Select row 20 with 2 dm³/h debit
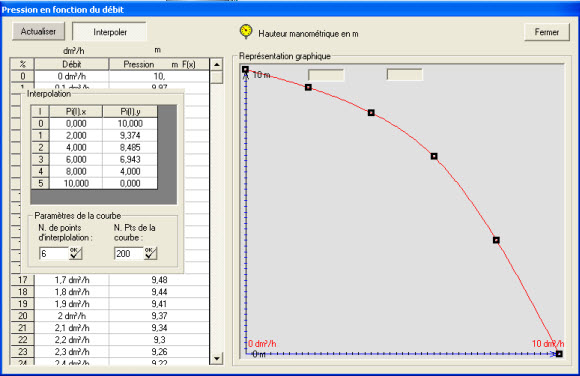 [110, 316]
